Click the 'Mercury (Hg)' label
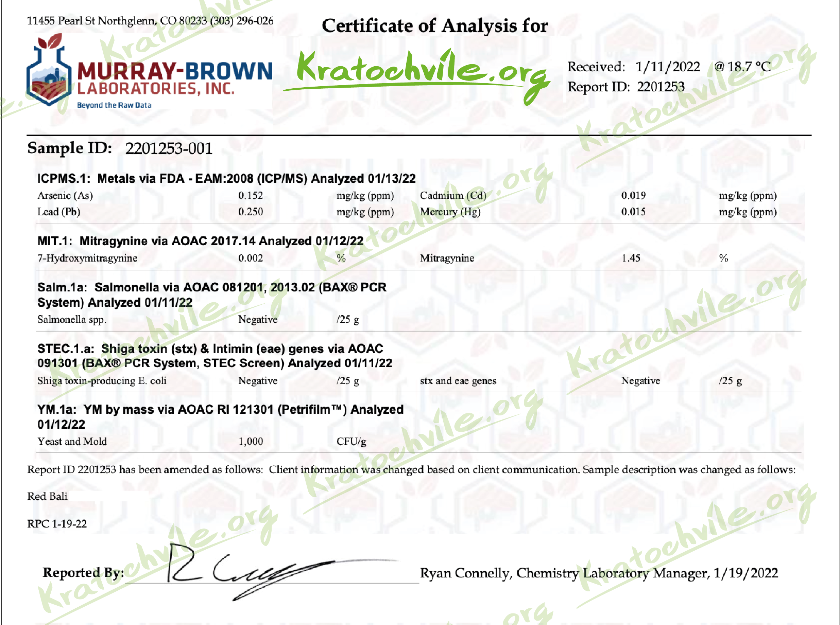Viewport: 840px width, 625px height. tap(450, 212)
